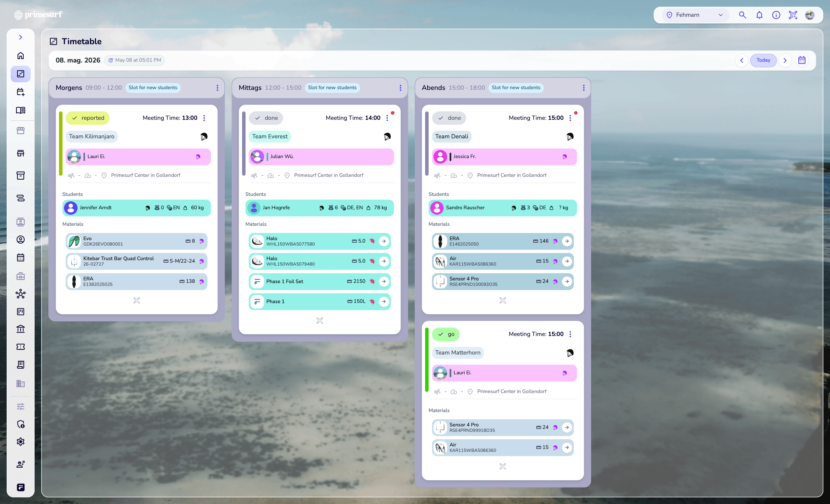Click Abends 'Slot for new students' badge

pos(516,88)
